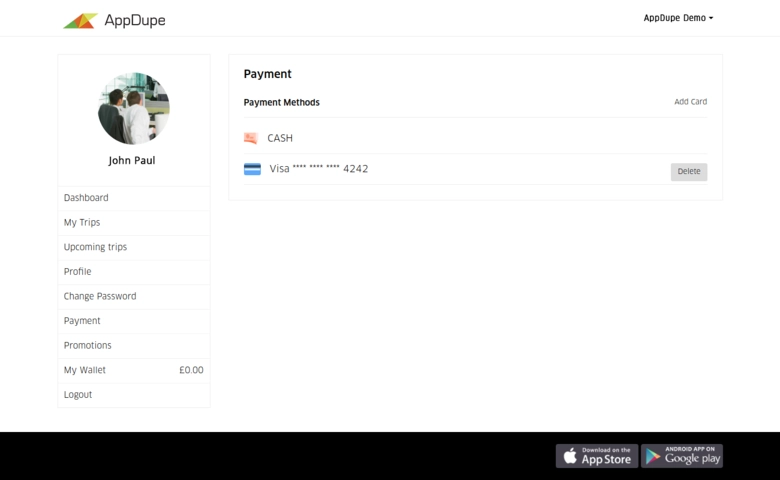Select the Payment sidebar item

click(134, 321)
